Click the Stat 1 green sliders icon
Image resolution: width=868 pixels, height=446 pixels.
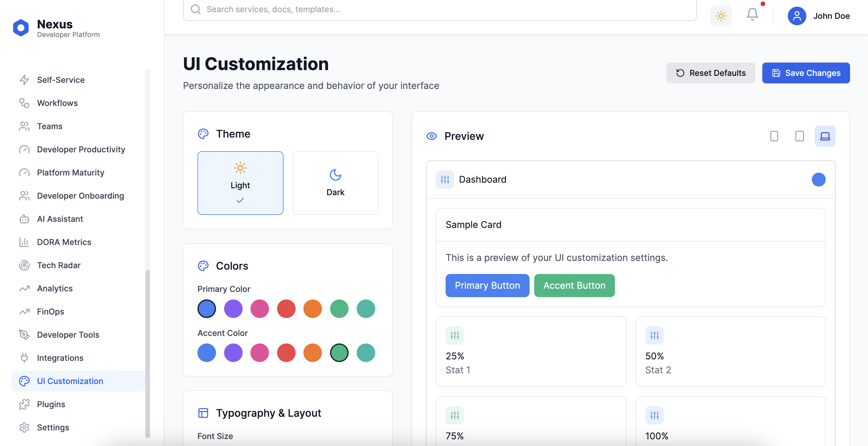(x=455, y=335)
